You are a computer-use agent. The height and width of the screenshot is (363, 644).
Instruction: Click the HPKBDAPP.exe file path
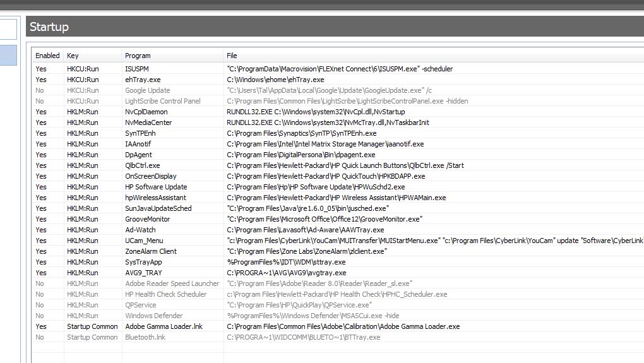[326, 176]
